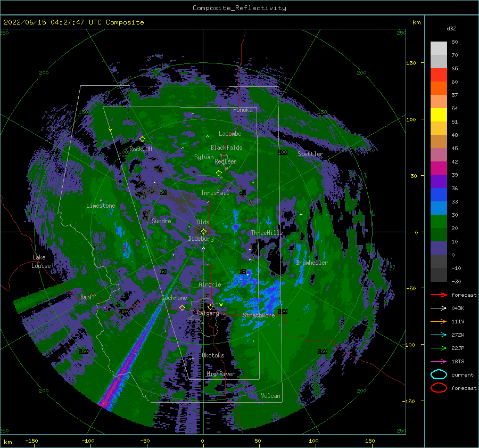Screen dimensions: 479x448
Task: Click the 18TS legend text label
Action: (458, 362)
